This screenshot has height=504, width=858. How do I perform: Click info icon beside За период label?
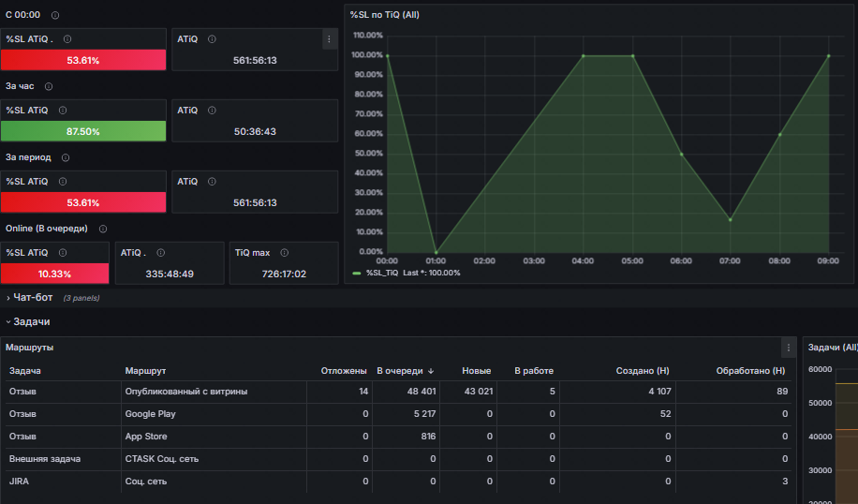pyautogui.click(x=66, y=157)
